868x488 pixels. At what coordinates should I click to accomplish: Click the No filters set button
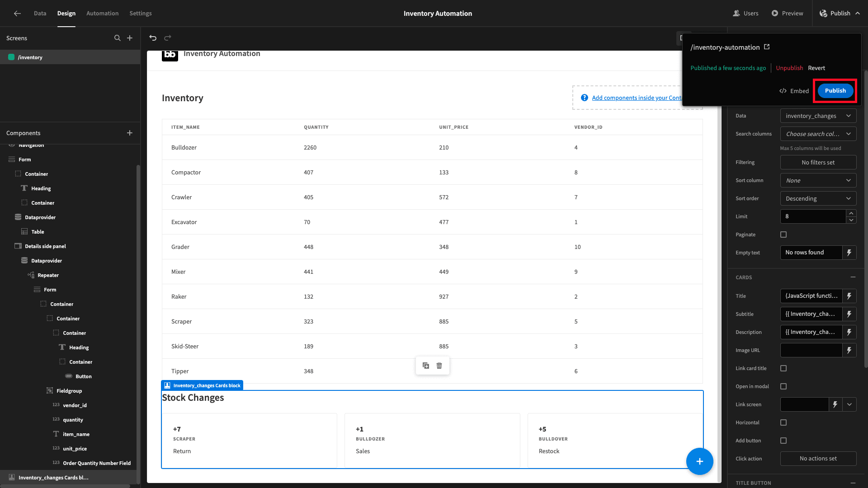coord(818,162)
